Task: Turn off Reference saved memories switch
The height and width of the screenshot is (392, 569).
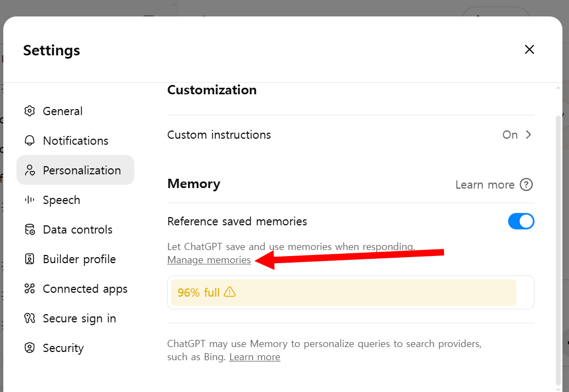Action: point(521,221)
